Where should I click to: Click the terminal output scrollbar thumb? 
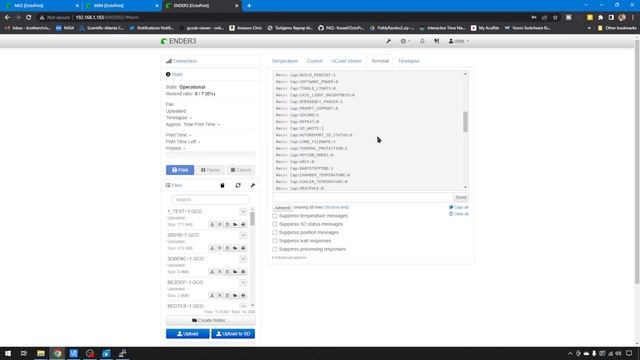pyautogui.click(x=465, y=122)
